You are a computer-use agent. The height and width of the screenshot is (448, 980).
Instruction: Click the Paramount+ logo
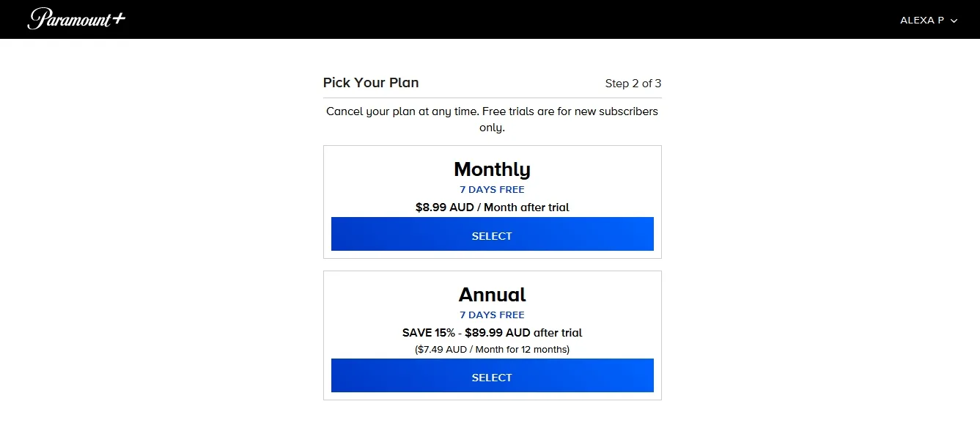pos(76,19)
